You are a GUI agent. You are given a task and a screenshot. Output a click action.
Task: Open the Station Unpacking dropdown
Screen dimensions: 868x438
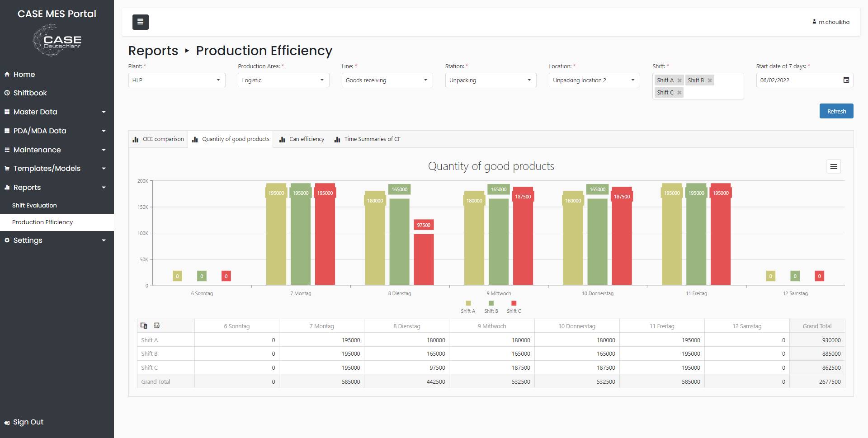click(491, 80)
